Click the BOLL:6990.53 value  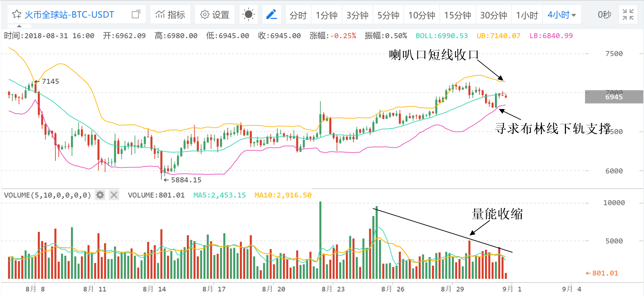point(442,36)
